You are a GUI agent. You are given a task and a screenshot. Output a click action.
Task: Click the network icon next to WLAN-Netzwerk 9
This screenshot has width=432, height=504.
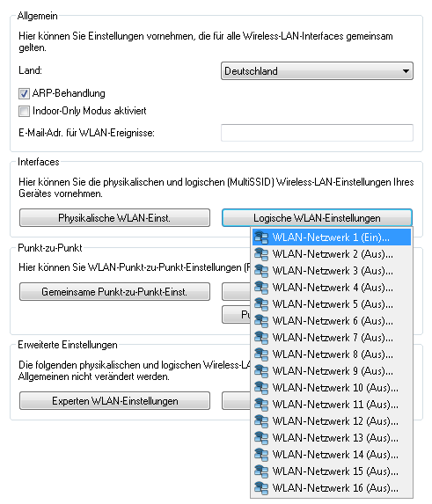tap(261, 371)
